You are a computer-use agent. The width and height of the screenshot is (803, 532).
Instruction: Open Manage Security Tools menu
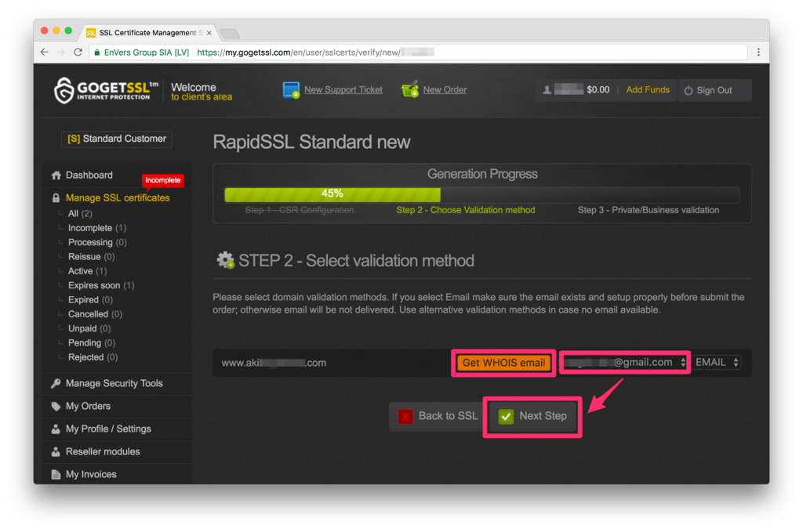[114, 384]
